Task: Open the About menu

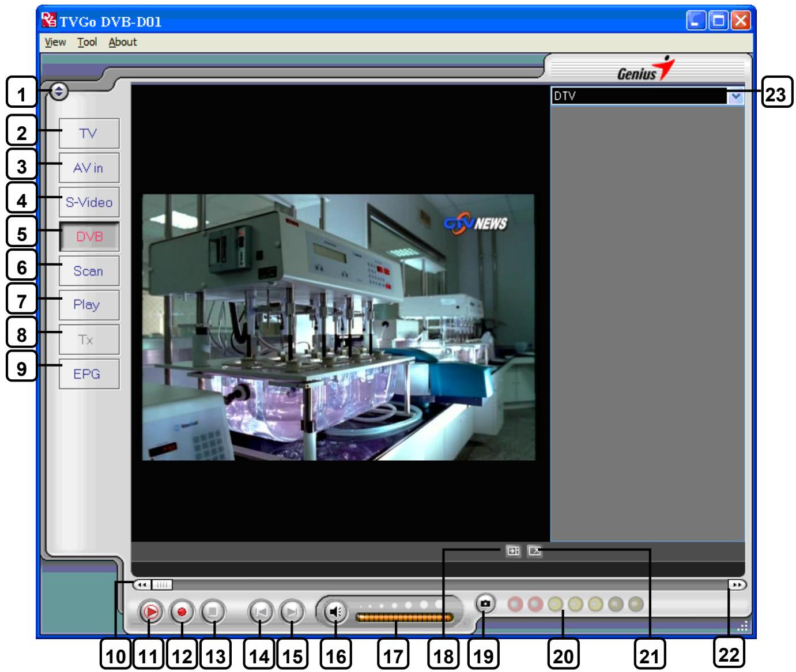Action: [x=123, y=42]
